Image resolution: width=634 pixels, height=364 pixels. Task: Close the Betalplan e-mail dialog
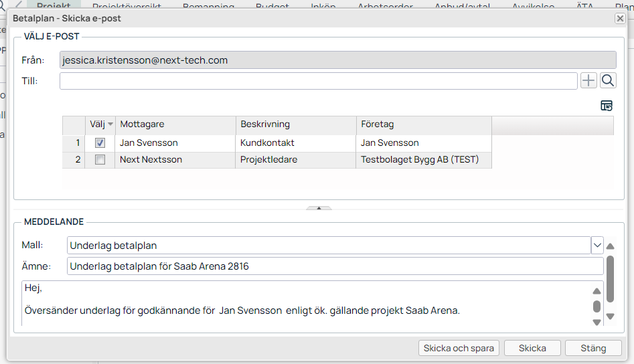click(619, 18)
